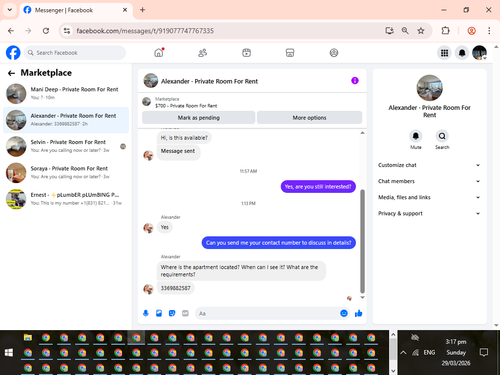
Task: Open Selvin Private Room chat
Action: pyautogui.click(x=66, y=146)
